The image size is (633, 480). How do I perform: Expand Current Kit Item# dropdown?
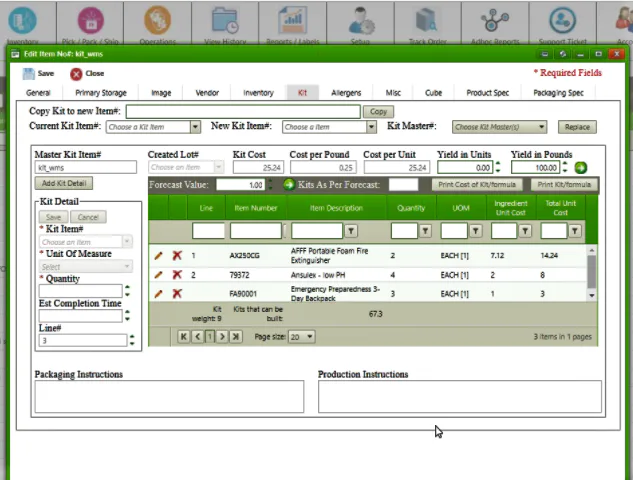tap(195, 127)
